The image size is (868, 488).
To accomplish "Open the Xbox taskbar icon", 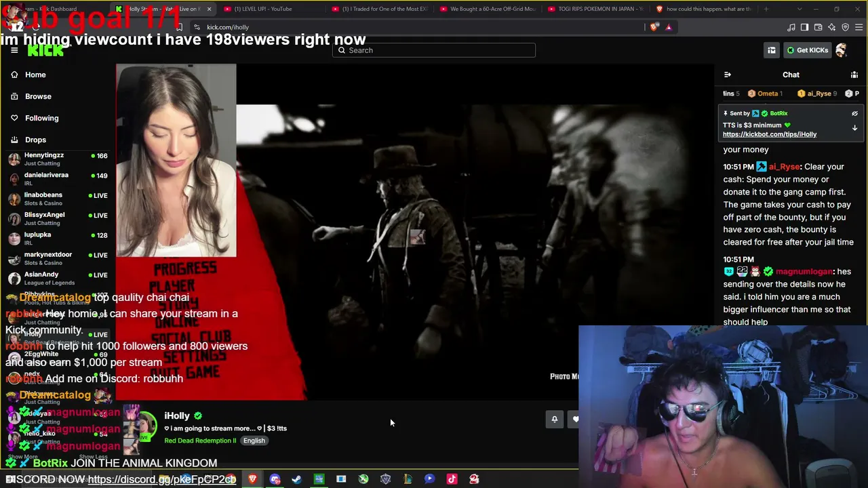I will [x=363, y=479].
